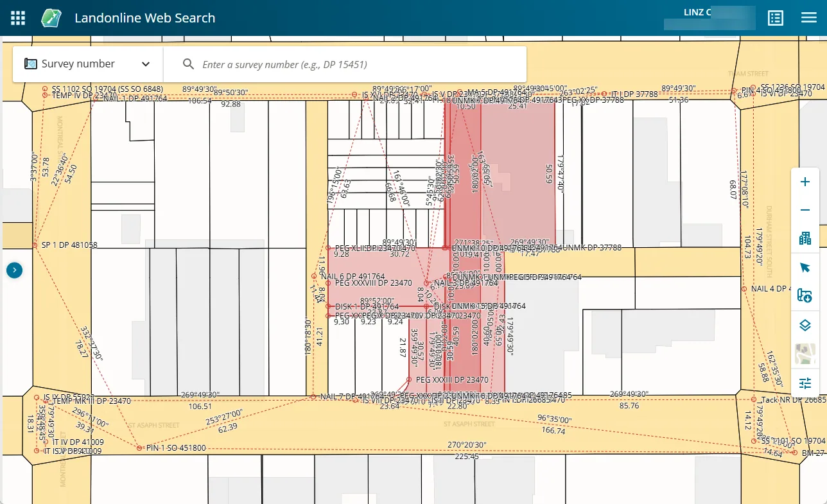Select the IT IV DP 41009 label

(78, 442)
